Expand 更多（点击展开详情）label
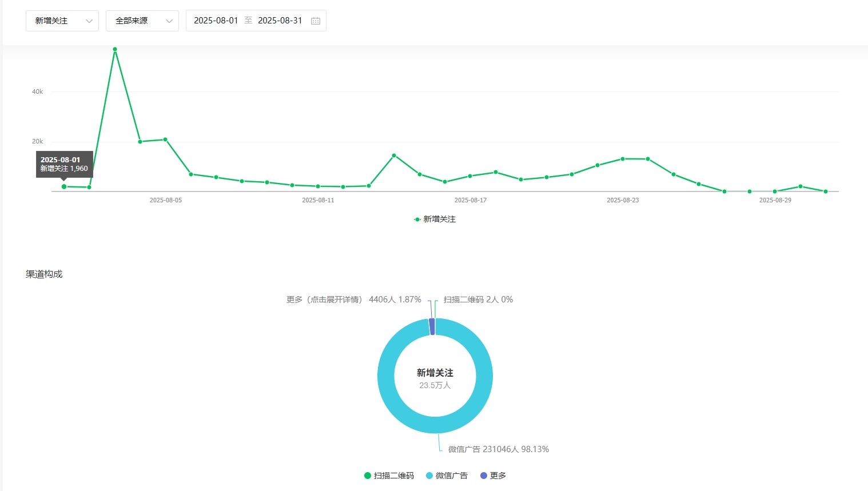This screenshot has height=491, width=868. coord(353,300)
